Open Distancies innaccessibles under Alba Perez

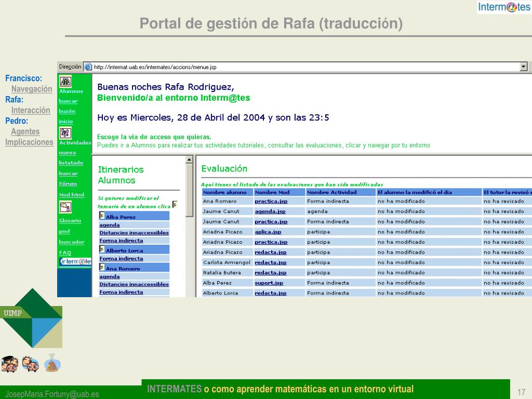coord(134,233)
